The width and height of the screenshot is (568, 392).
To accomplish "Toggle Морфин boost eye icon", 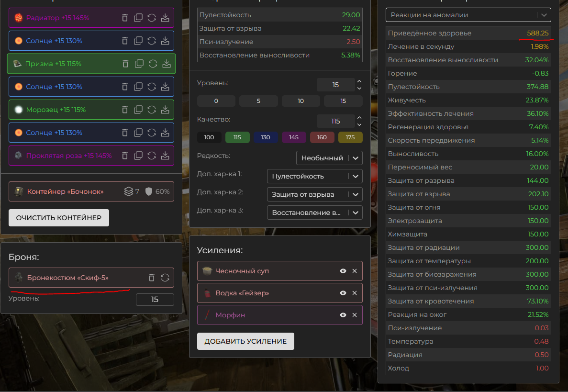I will coord(343,315).
